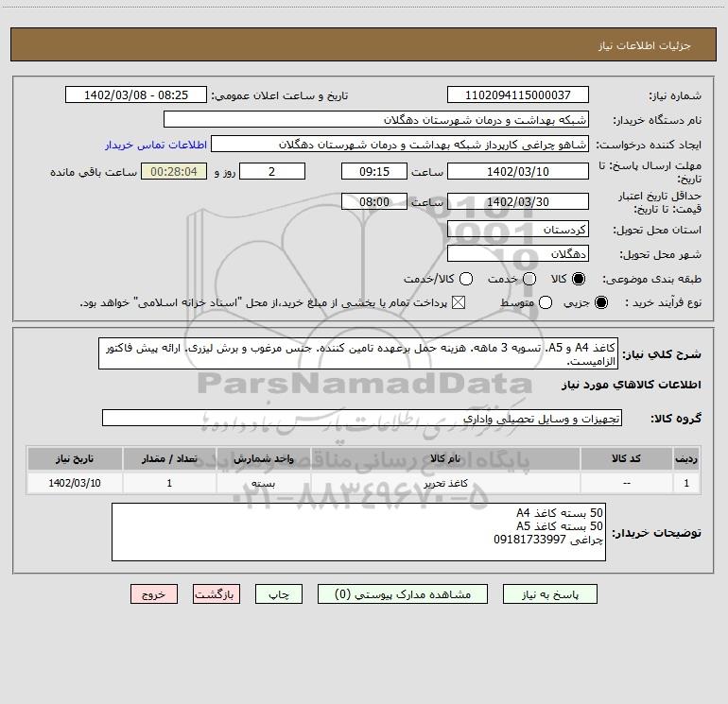Click the چاپ print button
728x704 pixels.
(x=279, y=594)
